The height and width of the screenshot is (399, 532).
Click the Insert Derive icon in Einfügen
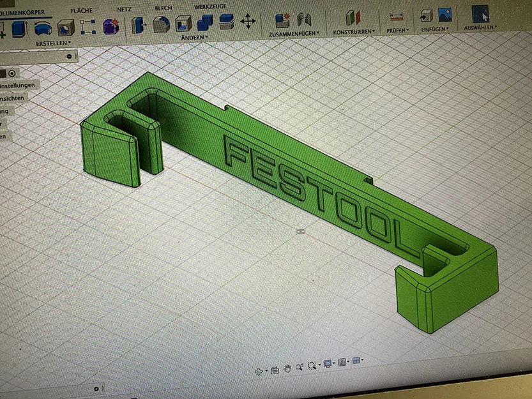[x=426, y=16]
